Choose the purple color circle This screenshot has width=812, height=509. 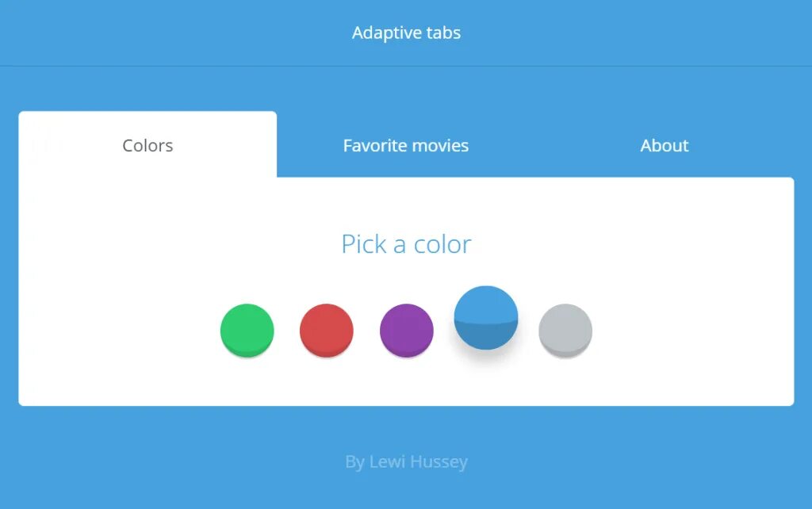[407, 330]
